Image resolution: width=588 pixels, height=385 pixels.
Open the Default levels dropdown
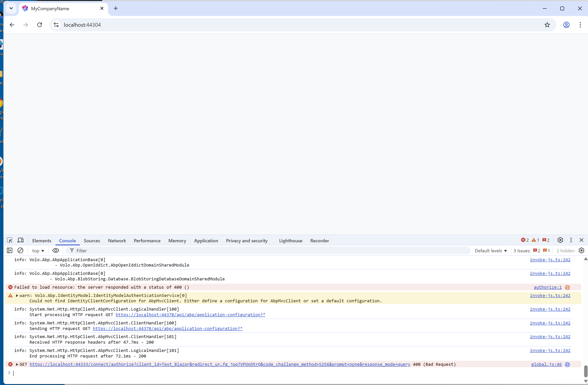pos(491,251)
